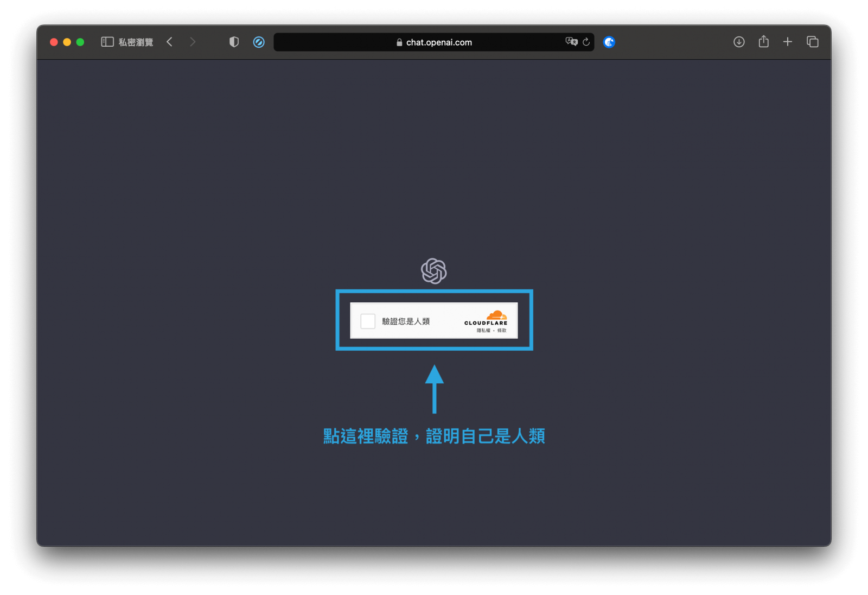Click the blue compass extension icon
The image size is (868, 595).
click(259, 42)
